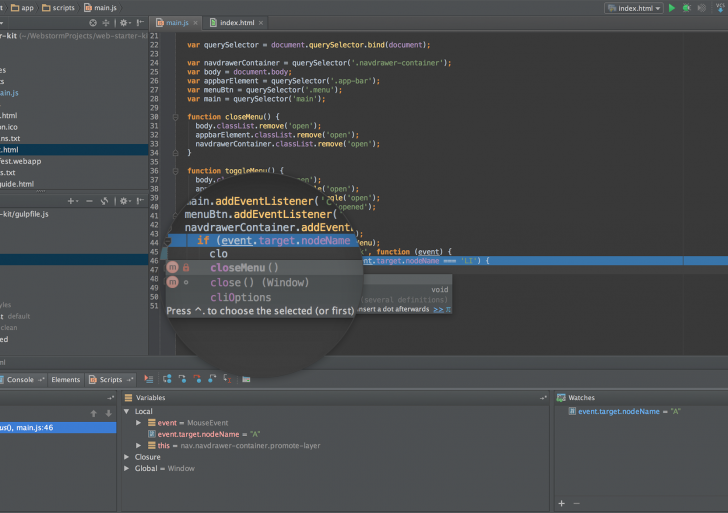Screen dimensions: 728x513
Task: Remove watch with the minus icon
Action: click(x=576, y=503)
